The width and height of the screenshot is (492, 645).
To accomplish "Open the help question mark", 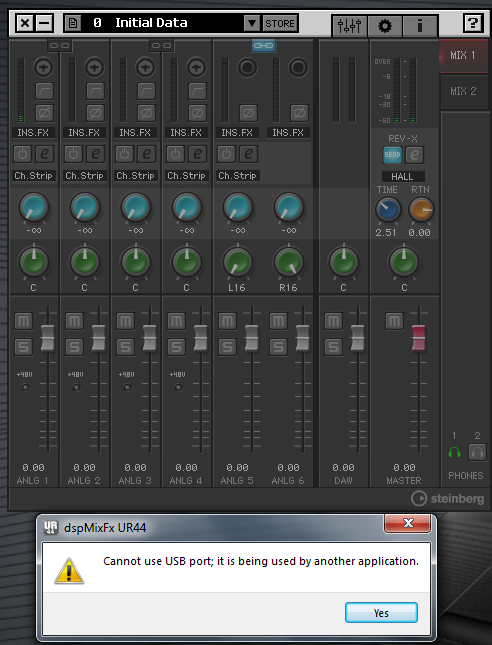I will coord(473,23).
